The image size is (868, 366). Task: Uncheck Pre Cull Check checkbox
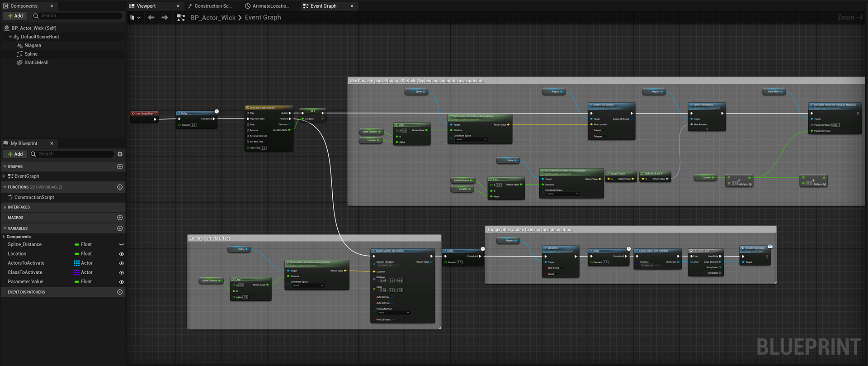(393, 319)
